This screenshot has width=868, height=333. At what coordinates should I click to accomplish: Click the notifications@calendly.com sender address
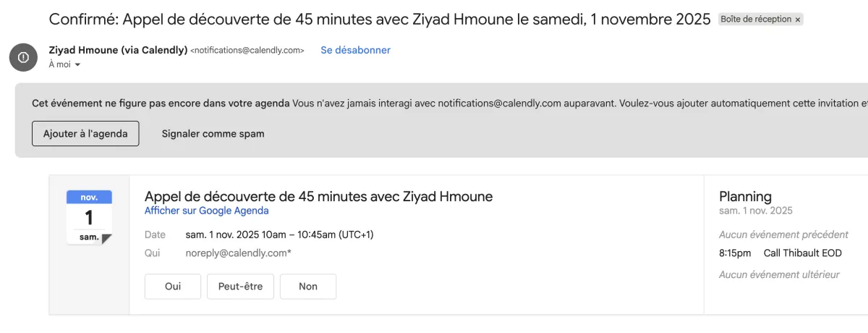point(247,51)
